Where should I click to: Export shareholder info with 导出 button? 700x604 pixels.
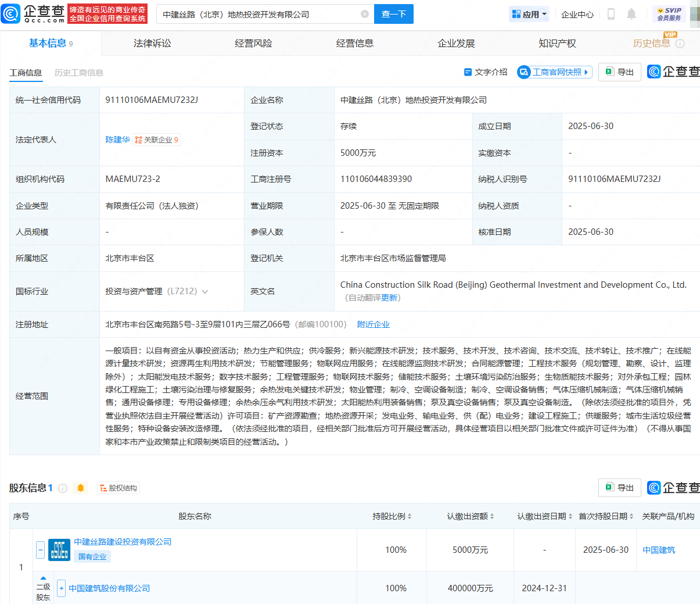pos(620,488)
